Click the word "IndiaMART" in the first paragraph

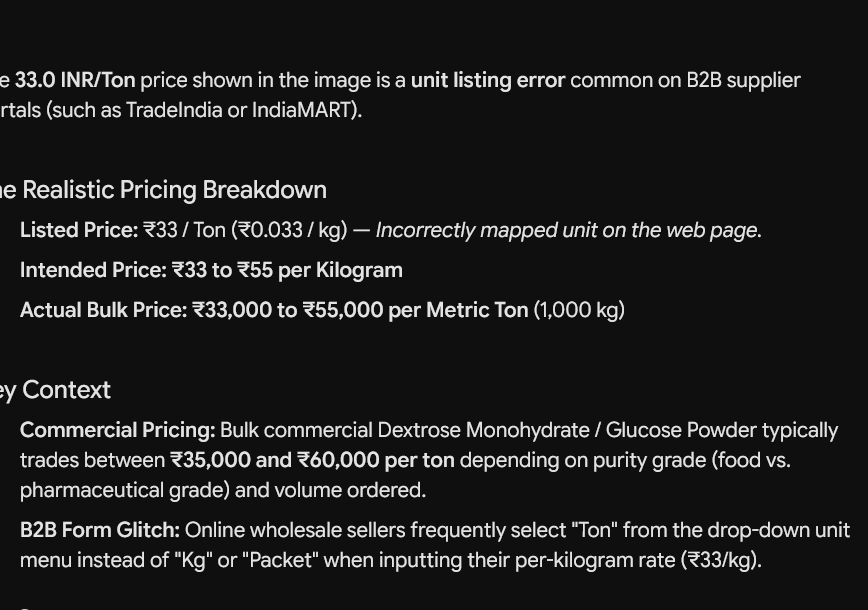pyautogui.click(x=304, y=110)
